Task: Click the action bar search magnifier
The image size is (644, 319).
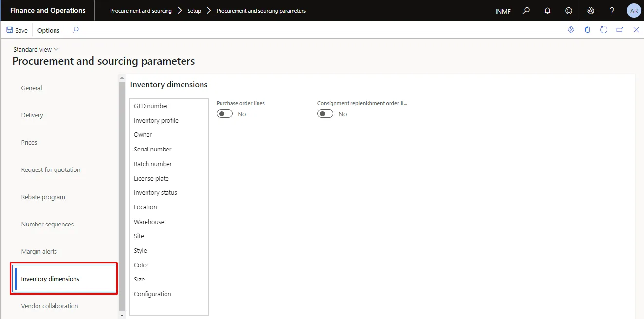Action: [x=75, y=30]
